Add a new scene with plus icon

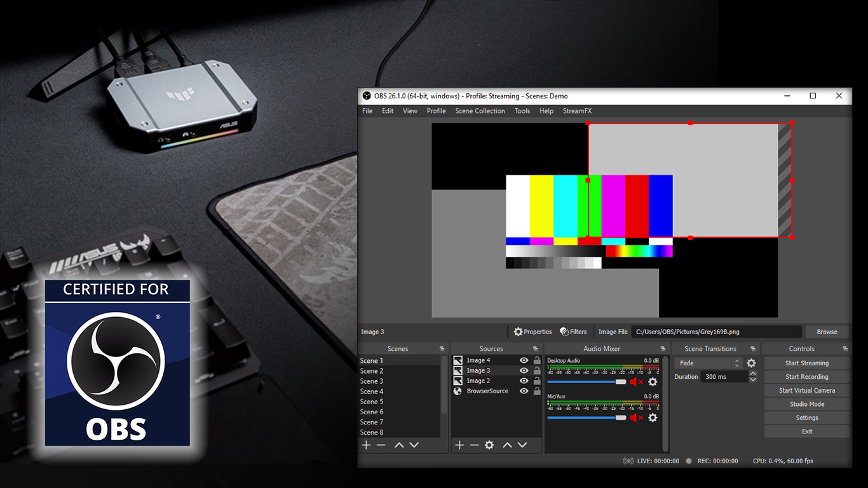pos(366,445)
